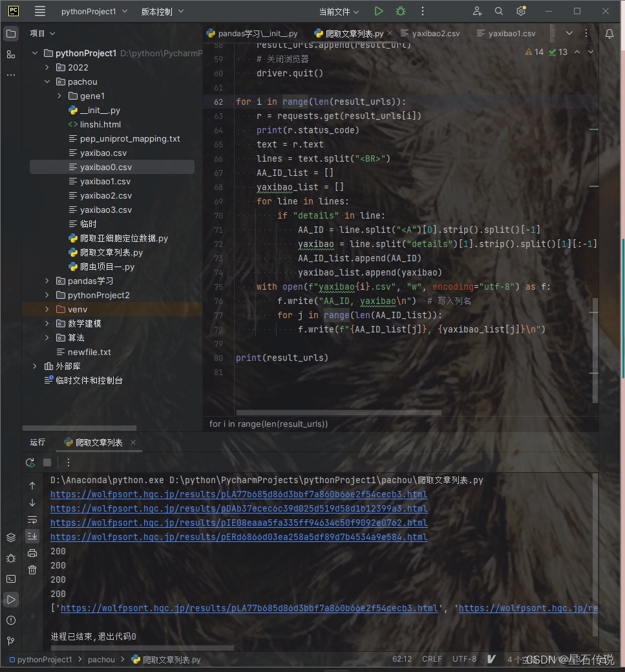Select linshi.html in project tree
625x672 pixels.
[100, 124]
